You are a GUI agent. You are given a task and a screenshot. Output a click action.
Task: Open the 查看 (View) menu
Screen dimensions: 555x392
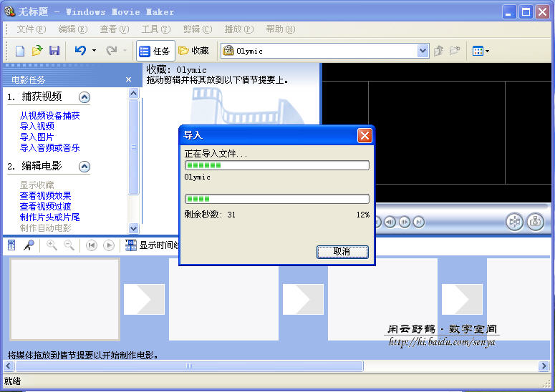(114, 29)
